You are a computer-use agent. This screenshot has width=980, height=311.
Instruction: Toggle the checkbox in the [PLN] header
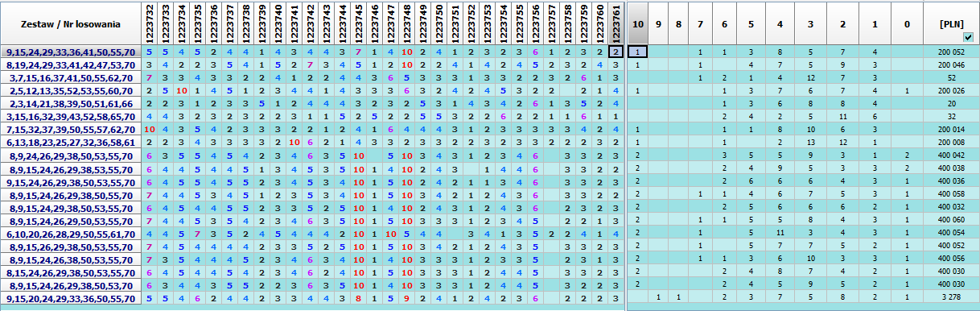point(968,36)
